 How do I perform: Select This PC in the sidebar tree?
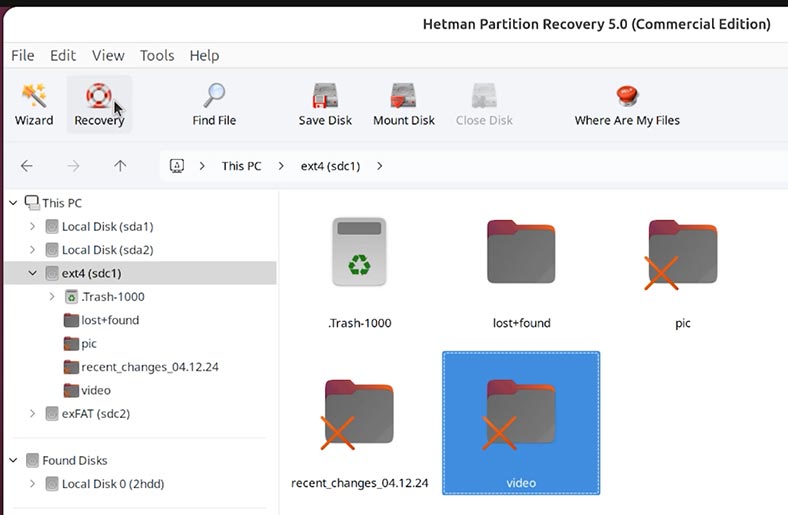pyautogui.click(x=62, y=203)
